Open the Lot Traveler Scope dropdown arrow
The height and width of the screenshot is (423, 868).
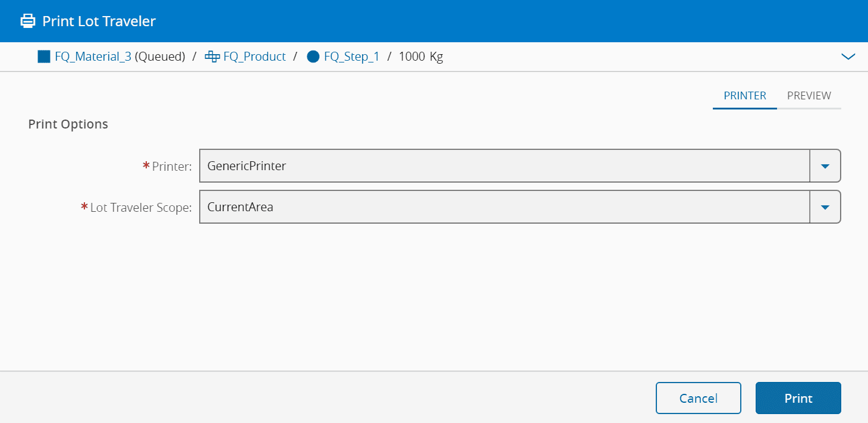825,207
